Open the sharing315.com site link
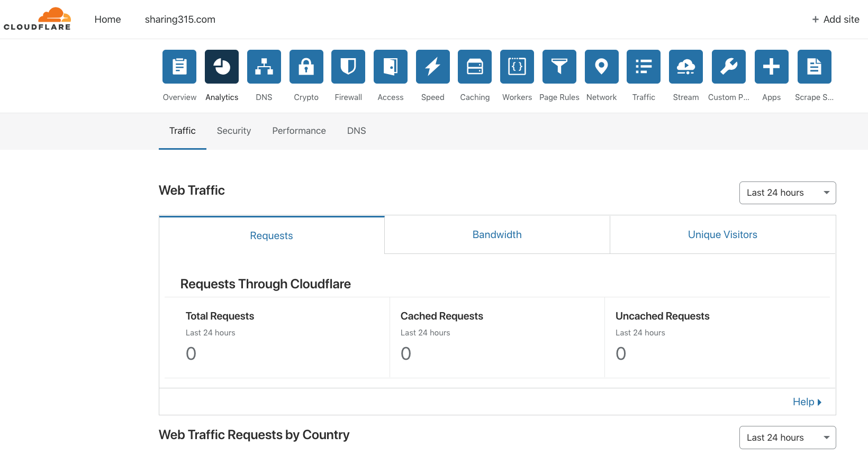Image resolution: width=868 pixels, height=455 pixels. coord(180,20)
